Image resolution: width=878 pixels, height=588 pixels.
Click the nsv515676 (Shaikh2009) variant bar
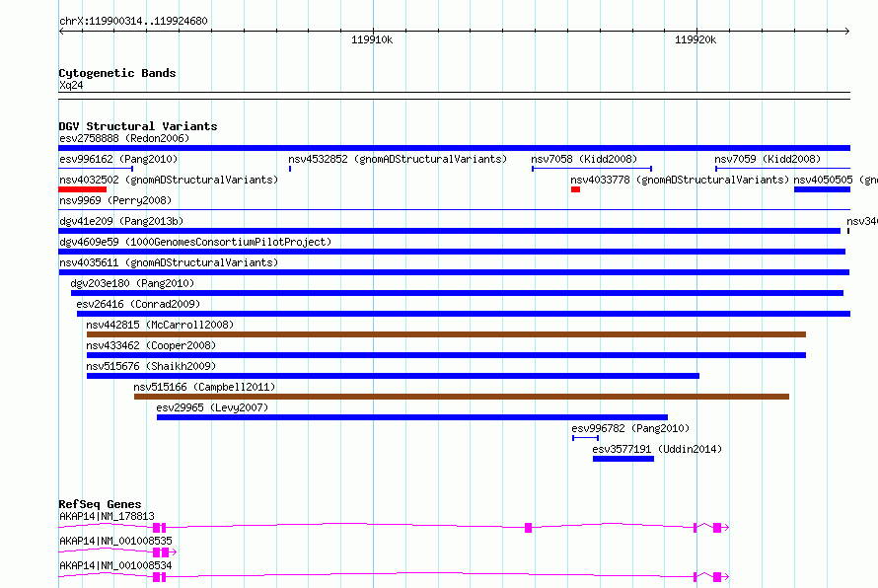click(x=393, y=376)
